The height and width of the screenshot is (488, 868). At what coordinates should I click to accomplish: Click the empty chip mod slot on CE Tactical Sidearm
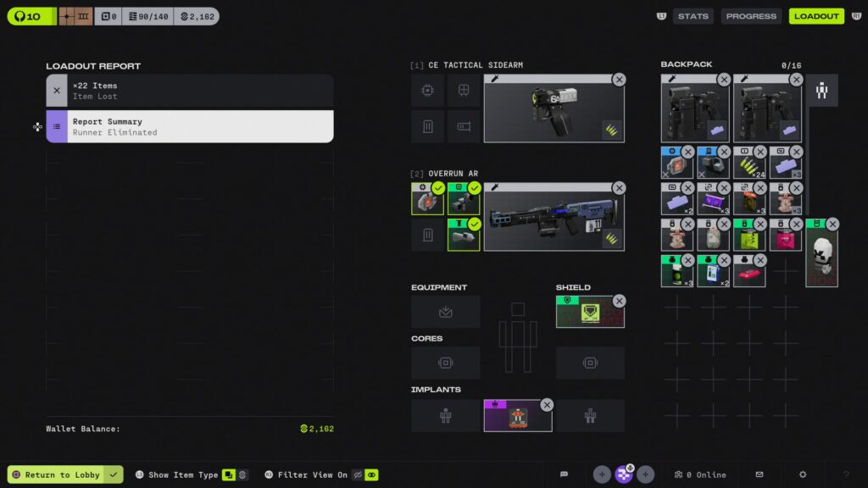(428, 91)
